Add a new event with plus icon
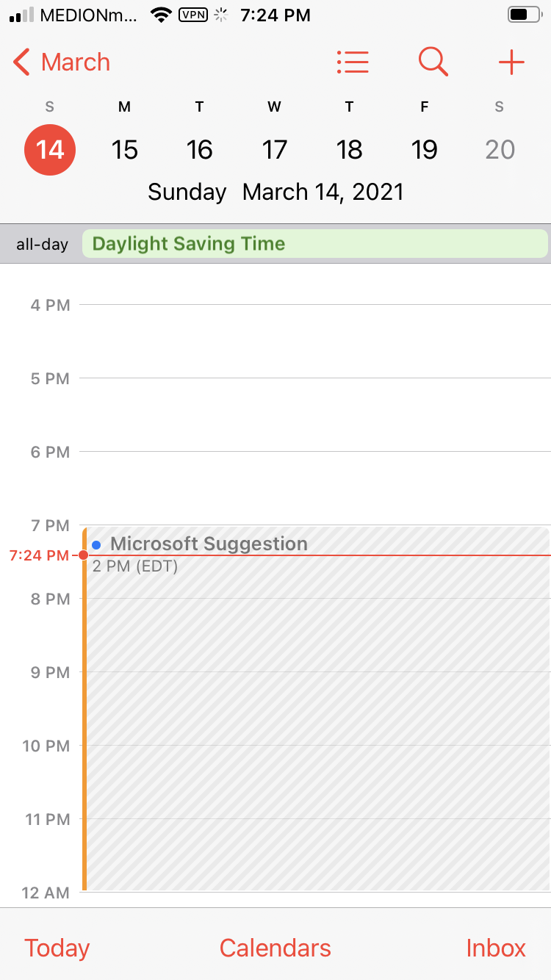The width and height of the screenshot is (551, 980). click(511, 62)
